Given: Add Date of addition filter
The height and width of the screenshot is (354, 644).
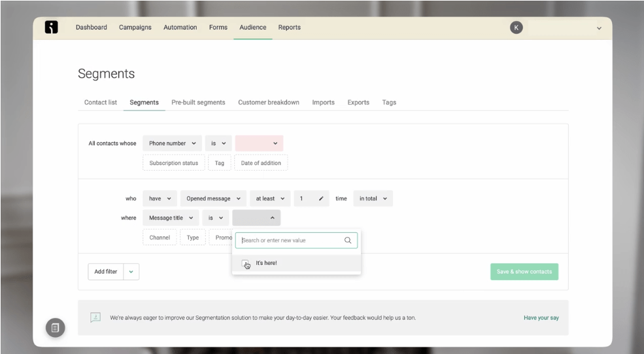Looking at the screenshot, I should [x=261, y=163].
